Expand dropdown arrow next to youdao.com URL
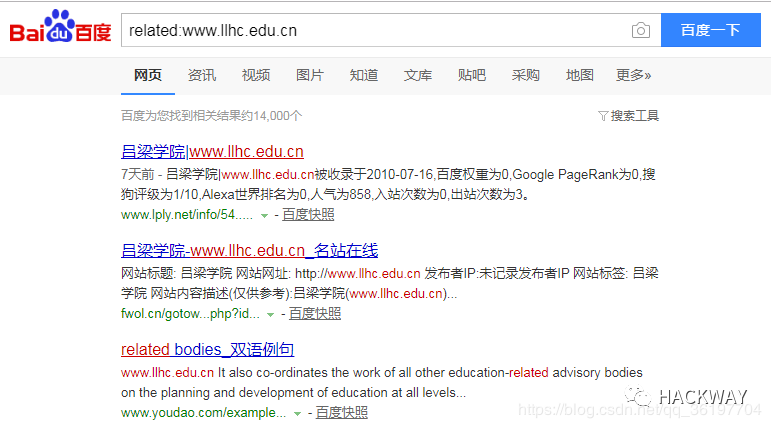 (x=297, y=414)
